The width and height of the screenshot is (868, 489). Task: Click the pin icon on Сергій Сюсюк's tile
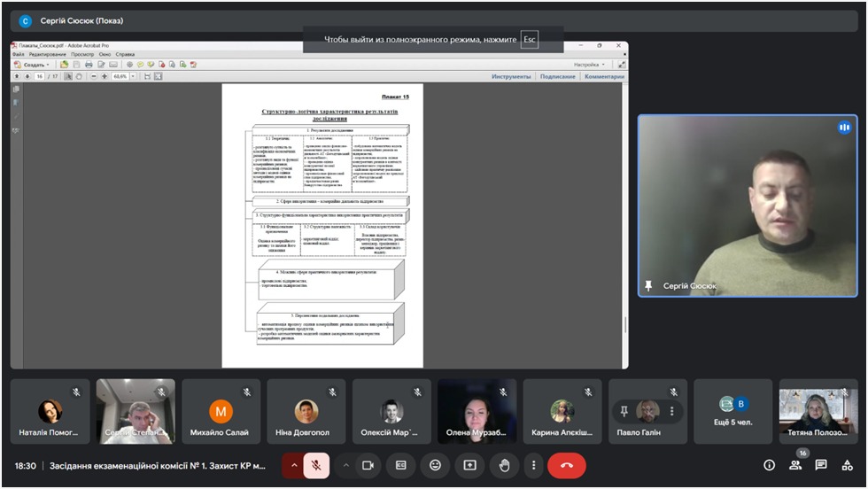(649, 285)
